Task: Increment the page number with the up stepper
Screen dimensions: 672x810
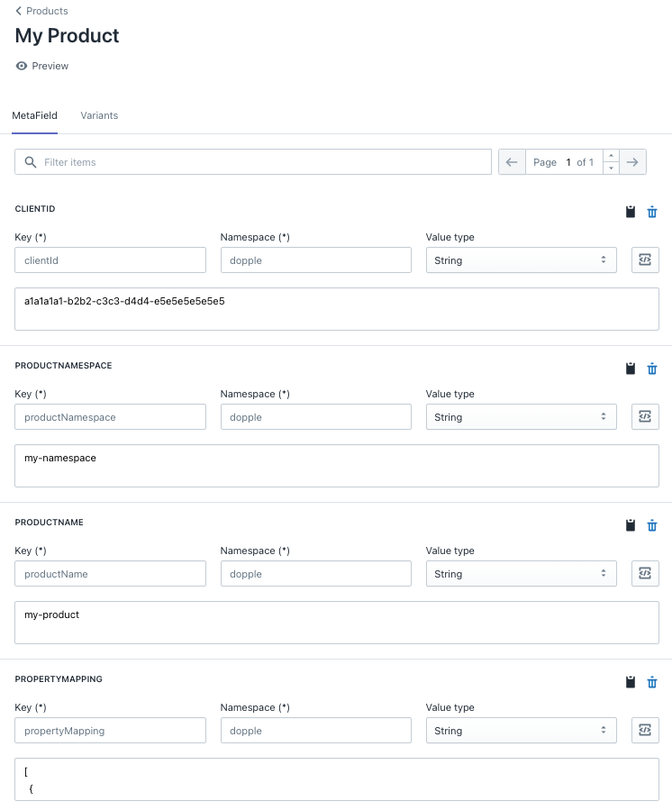Action: [610, 156]
